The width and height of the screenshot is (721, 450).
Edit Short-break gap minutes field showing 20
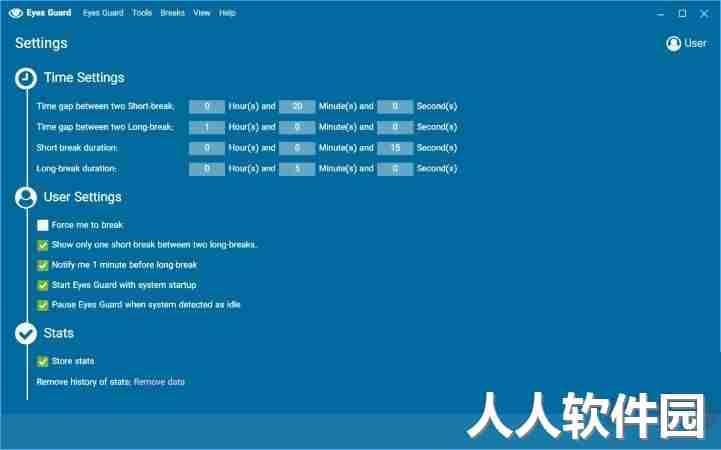point(297,107)
